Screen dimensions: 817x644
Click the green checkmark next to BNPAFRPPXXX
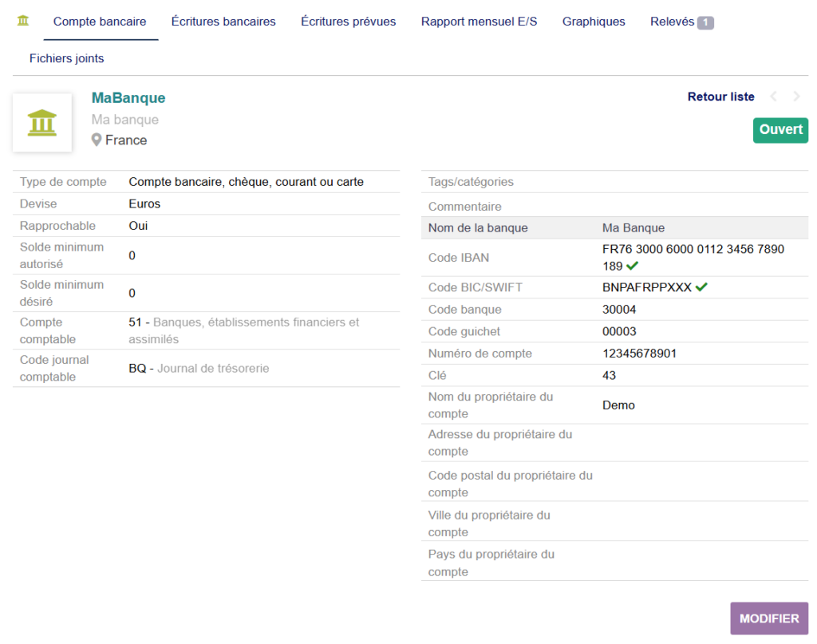click(x=701, y=287)
